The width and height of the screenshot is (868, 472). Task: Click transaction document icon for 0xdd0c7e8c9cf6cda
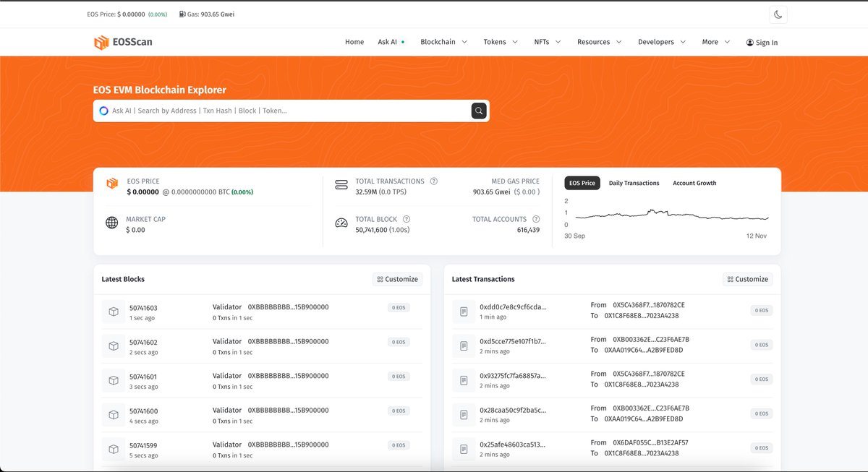464,312
